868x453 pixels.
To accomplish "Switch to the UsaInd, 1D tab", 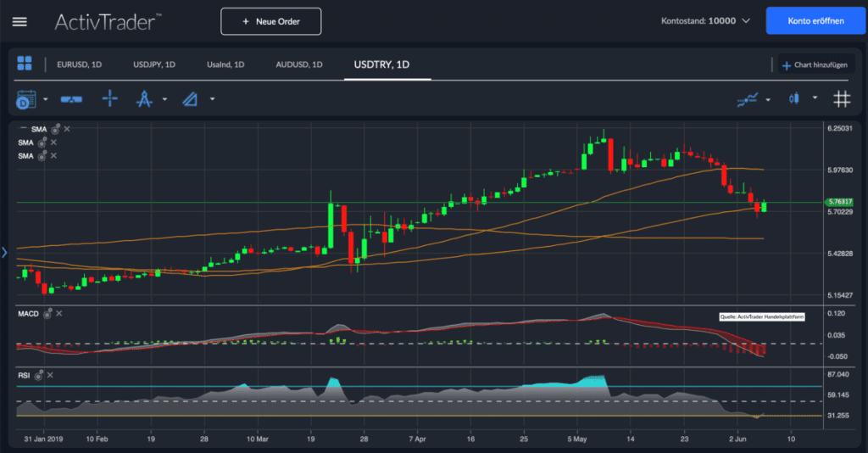I will tap(225, 64).
